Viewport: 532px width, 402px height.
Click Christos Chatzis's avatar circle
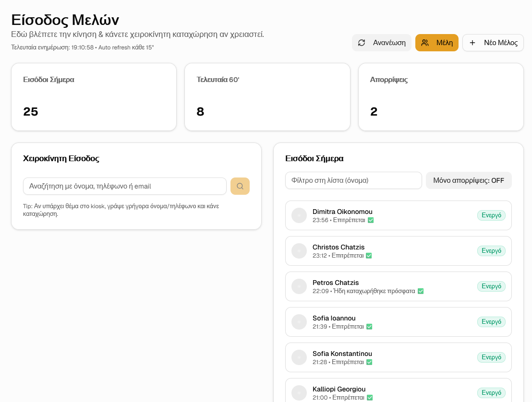click(299, 251)
